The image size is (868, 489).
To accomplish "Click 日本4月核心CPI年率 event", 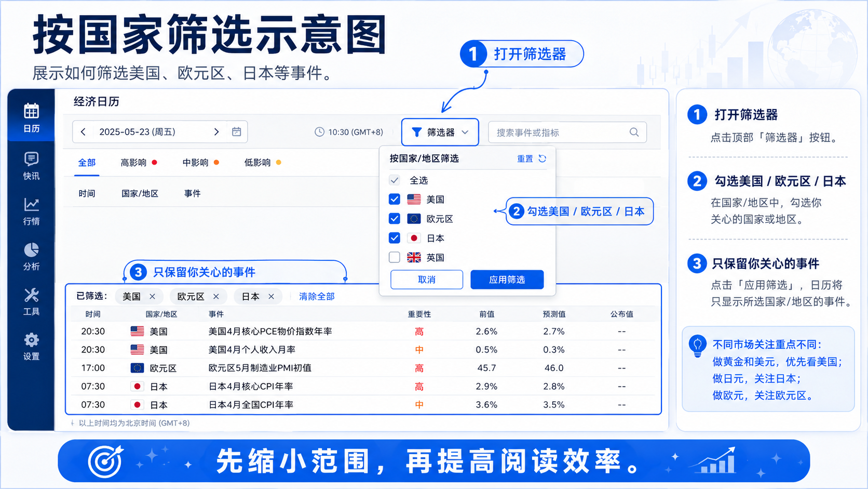I will click(x=251, y=387).
